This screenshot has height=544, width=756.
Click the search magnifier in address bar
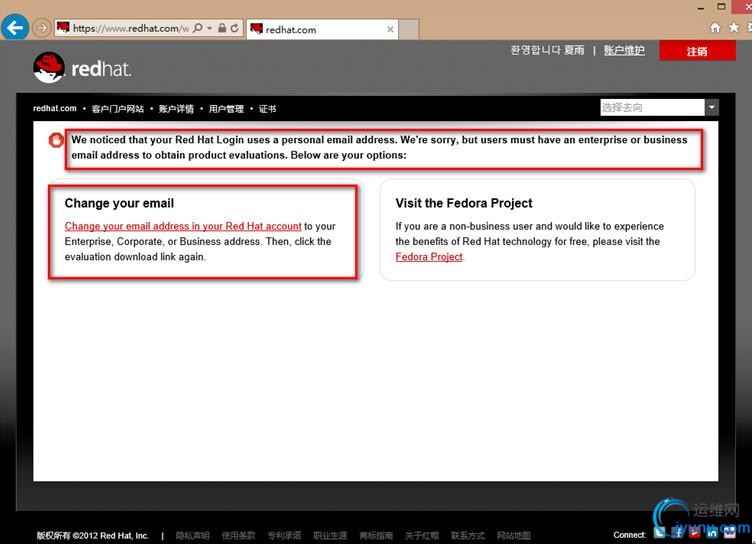[x=197, y=28]
